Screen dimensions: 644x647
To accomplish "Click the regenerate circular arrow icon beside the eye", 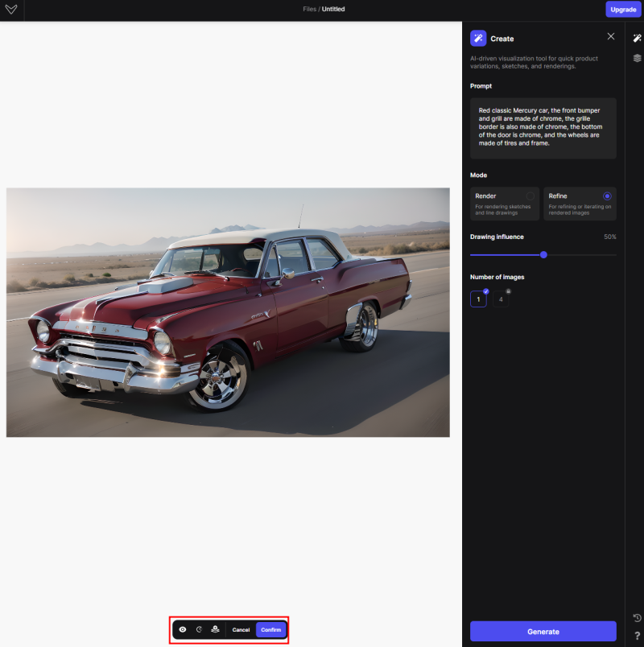I will 199,629.
